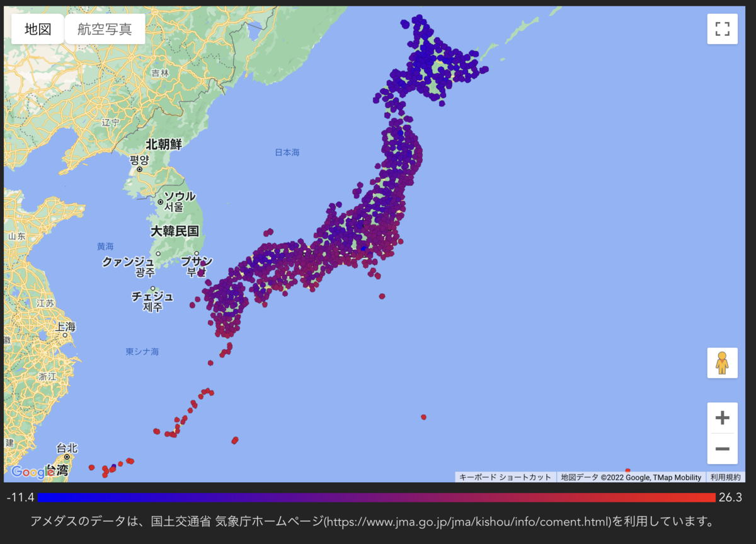This screenshot has height=544, width=756.
Task: Zoom out with the minus button
Action: (722, 449)
